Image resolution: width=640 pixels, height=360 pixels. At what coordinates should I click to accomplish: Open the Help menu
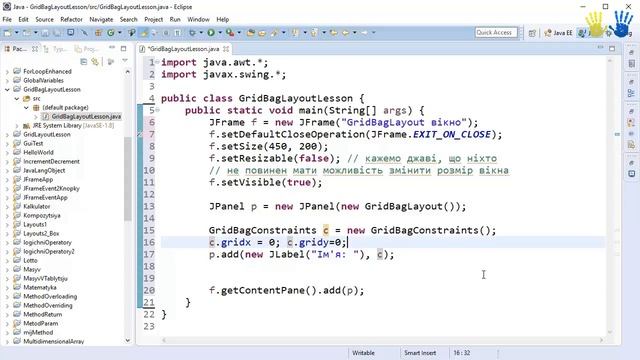coord(222,19)
